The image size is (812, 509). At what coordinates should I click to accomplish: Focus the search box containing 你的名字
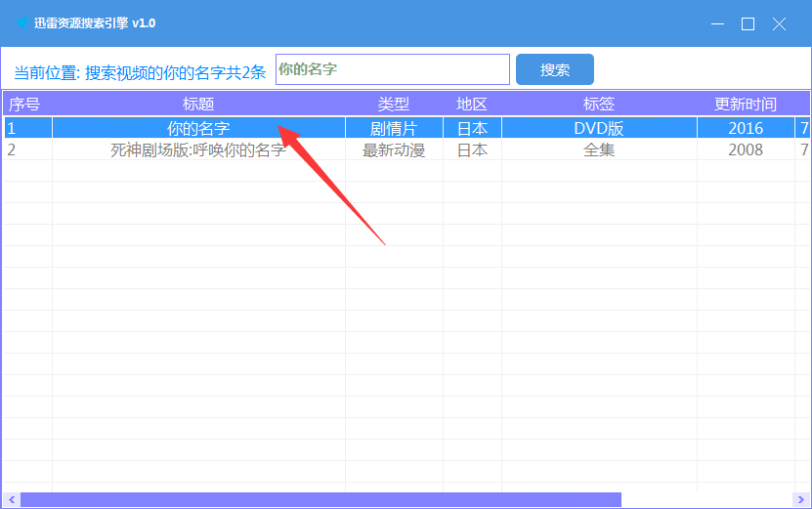point(393,69)
